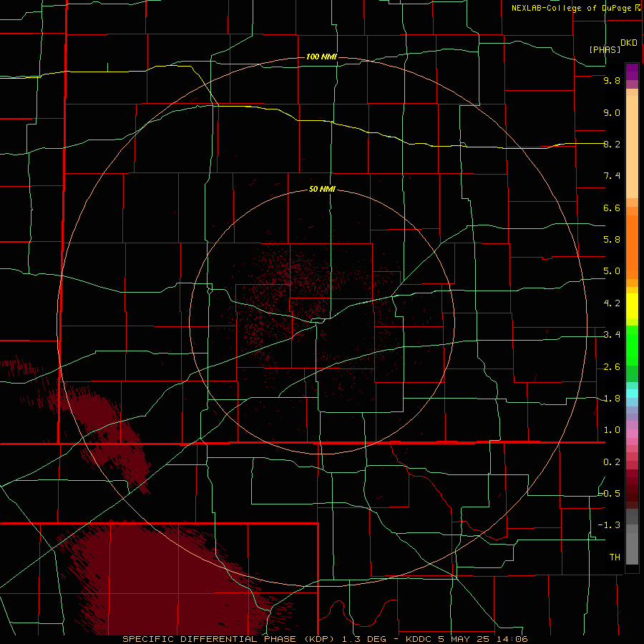This screenshot has width=644, height=644.
Task: Click the gray segment of the color bar
Action: pyautogui.click(x=632, y=538)
